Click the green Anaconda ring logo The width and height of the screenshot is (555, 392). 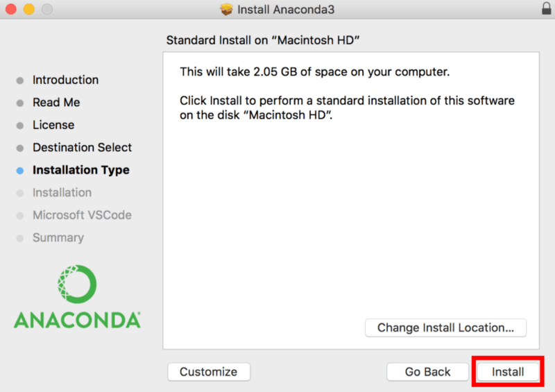[77, 284]
